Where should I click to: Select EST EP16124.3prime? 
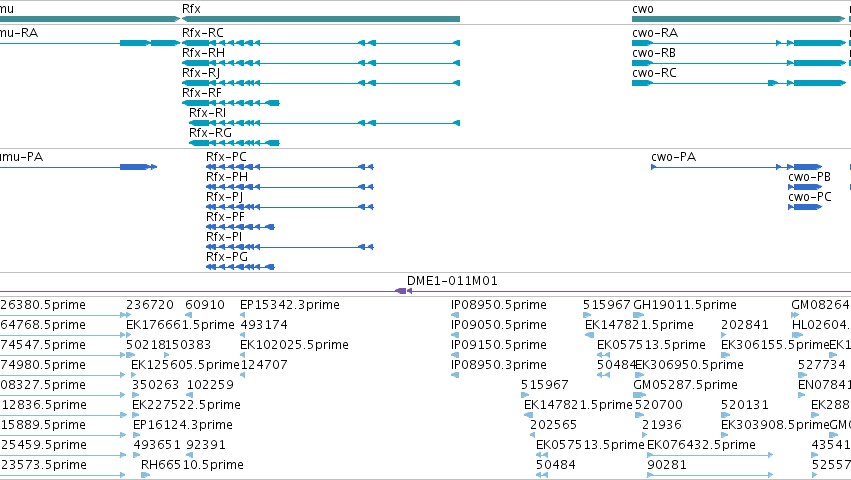[x=183, y=425]
